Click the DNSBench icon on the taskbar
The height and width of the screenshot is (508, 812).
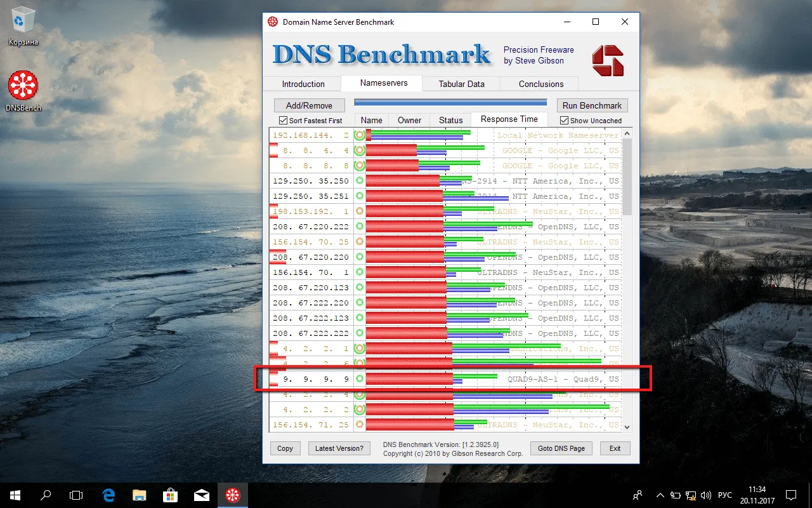pyautogui.click(x=232, y=495)
